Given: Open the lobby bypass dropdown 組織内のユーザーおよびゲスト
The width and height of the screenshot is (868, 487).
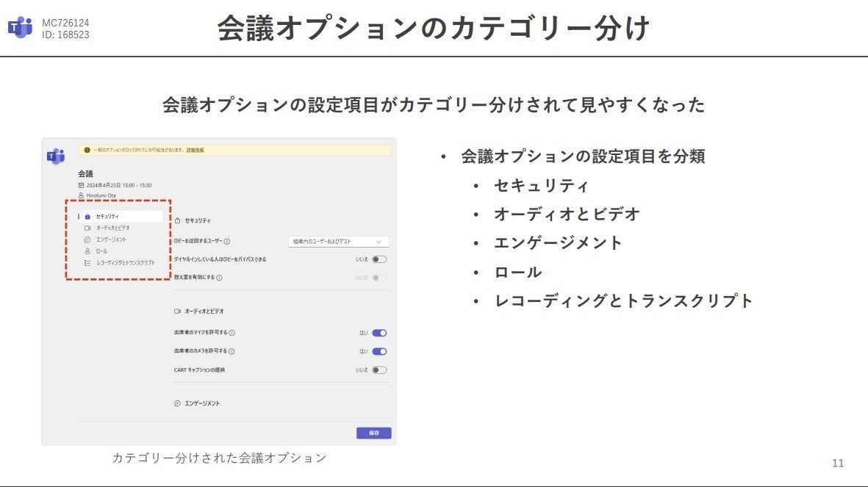Looking at the screenshot, I should point(338,241).
